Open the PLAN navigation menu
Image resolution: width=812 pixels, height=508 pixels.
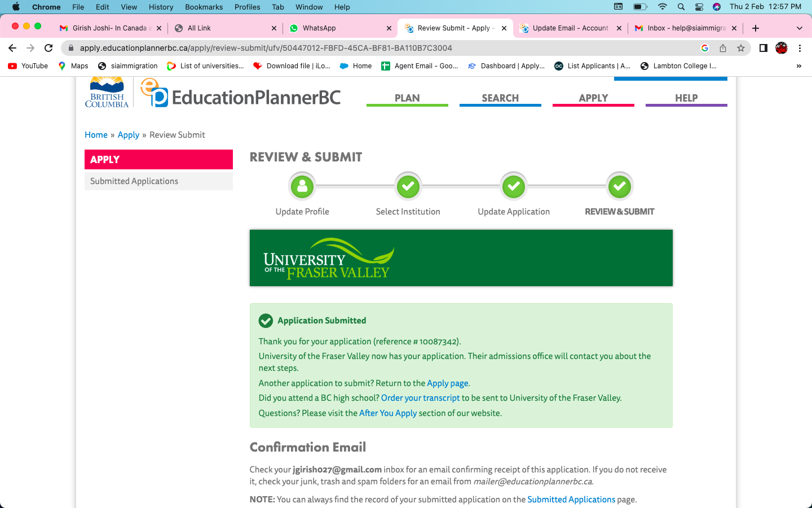pyautogui.click(x=407, y=98)
